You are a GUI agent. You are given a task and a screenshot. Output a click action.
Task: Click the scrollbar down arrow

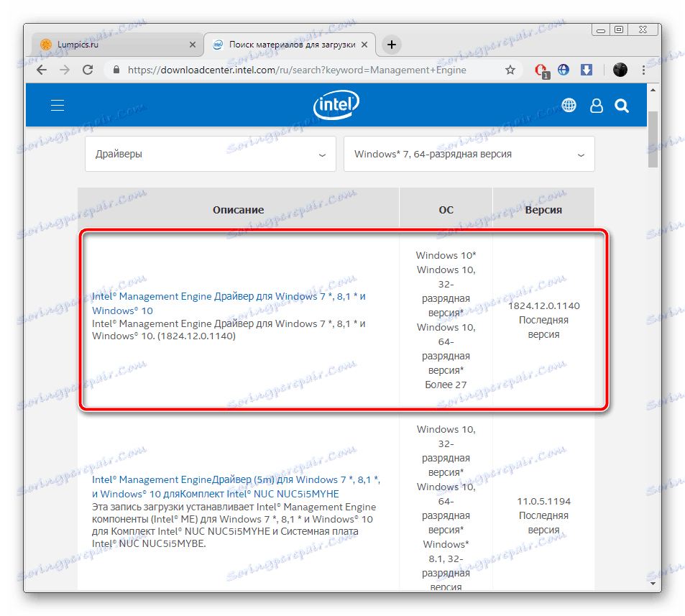click(653, 583)
